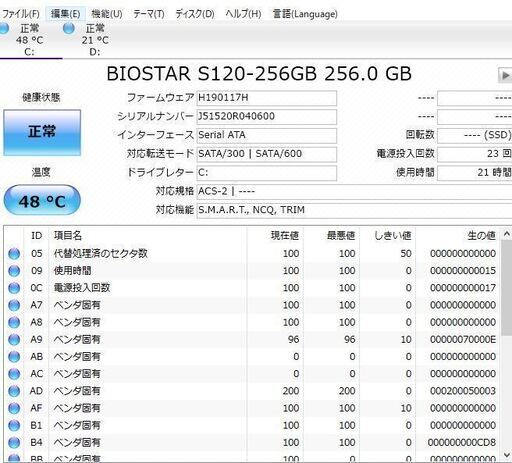This screenshot has height=463, width=512.
Task: Click raw value 000000000CD8
Action: pos(462,443)
